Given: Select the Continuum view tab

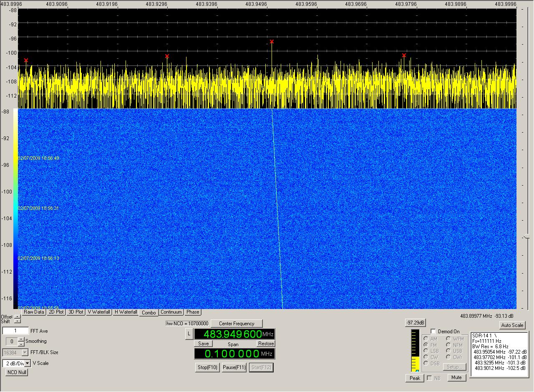Looking at the screenshot, I should click(x=171, y=312).
